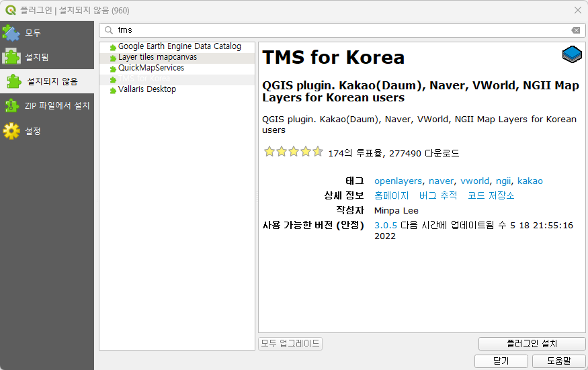Open the 모두 (All) plugins tab

47,33
